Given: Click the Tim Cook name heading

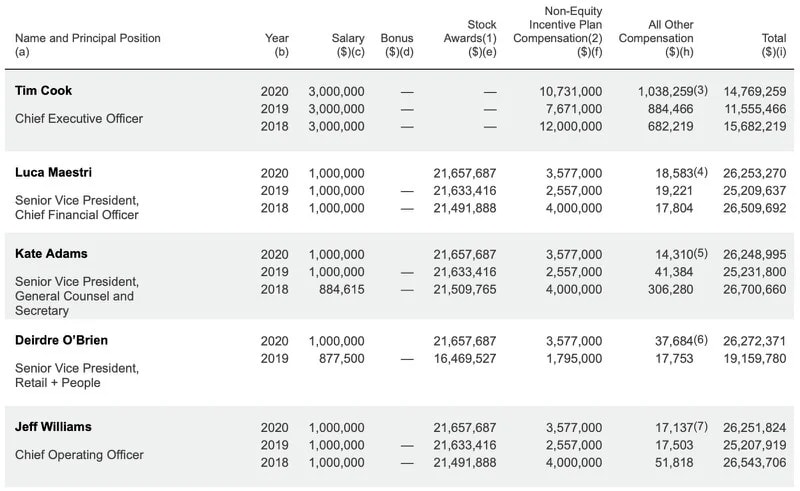Looking at the screenshot, I should point(44,91).
